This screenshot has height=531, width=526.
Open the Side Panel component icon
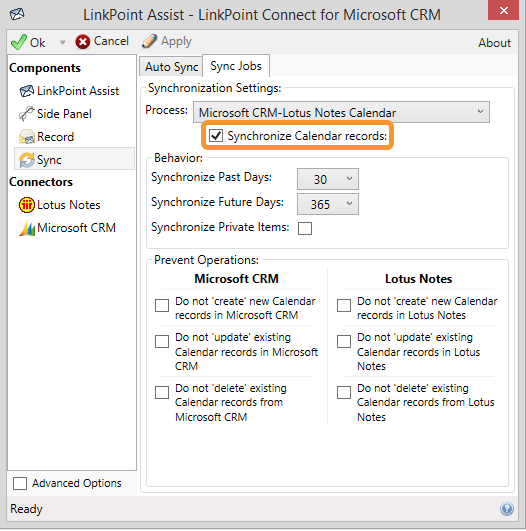click(x=27, y=114)
